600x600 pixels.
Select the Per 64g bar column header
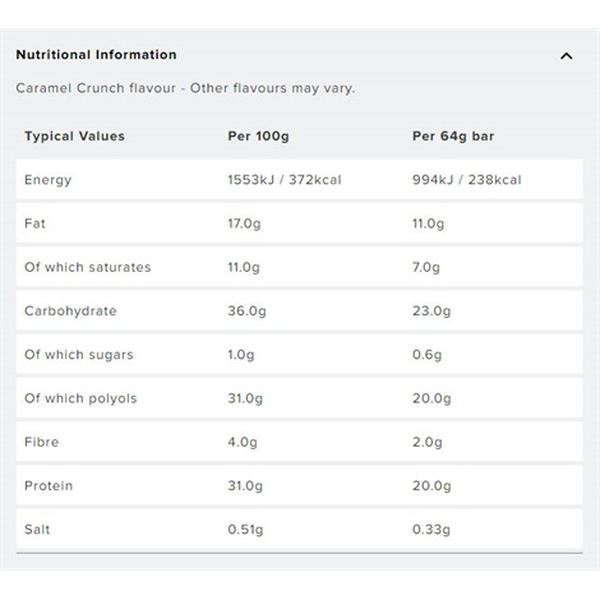(453, 136)
